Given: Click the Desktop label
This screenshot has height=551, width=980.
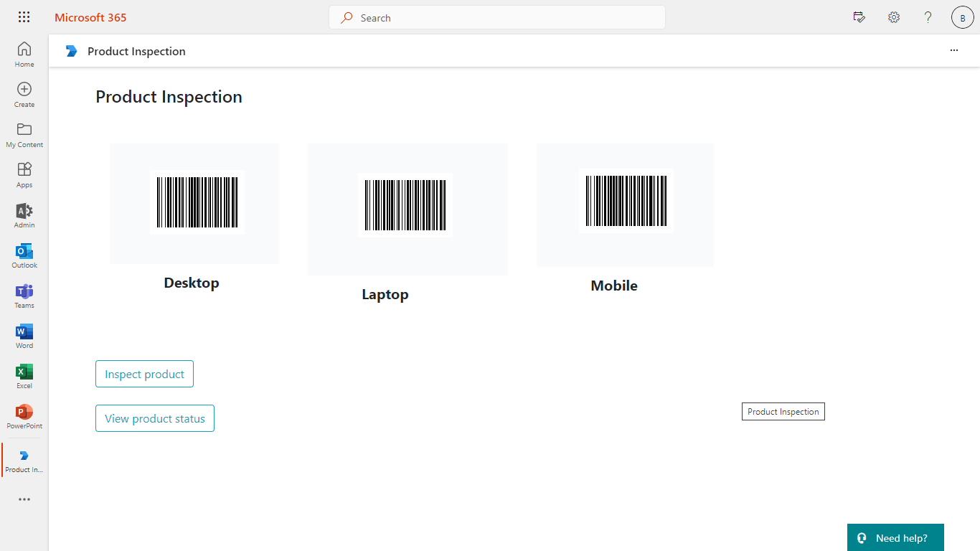Looking at the screenshot, I should [x=192, y=283].
